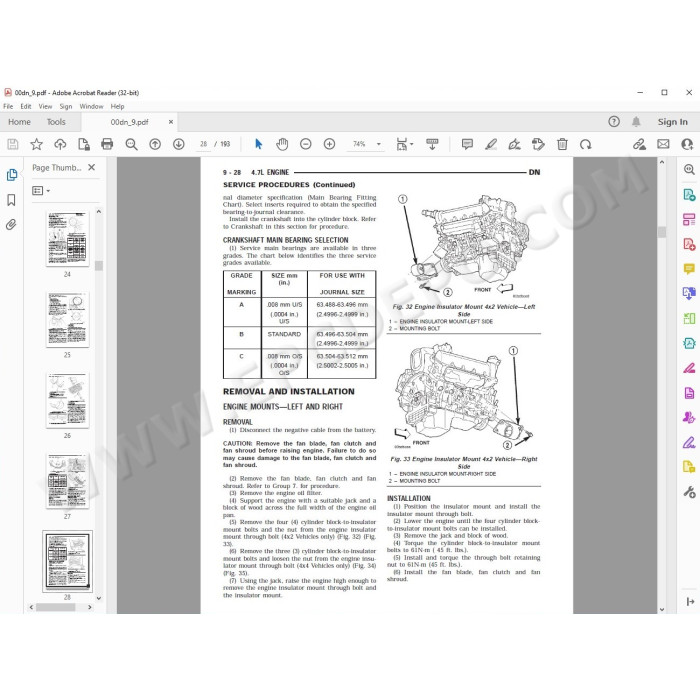Click the page number input field
This screenshot has height=700, width=700.
coord(204,144)
